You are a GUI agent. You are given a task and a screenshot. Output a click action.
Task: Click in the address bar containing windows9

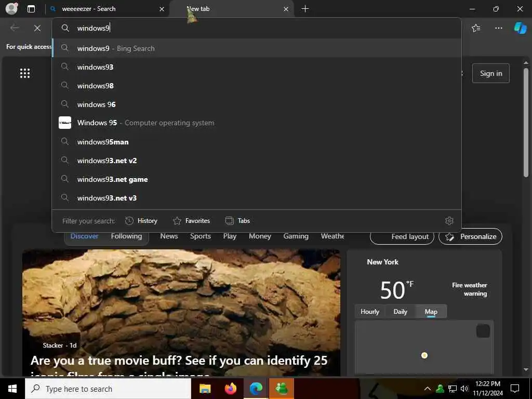tap(257, 28)
